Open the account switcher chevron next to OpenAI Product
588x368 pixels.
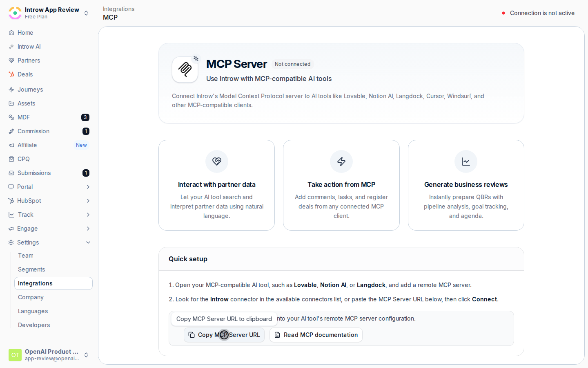click(86, 355)
